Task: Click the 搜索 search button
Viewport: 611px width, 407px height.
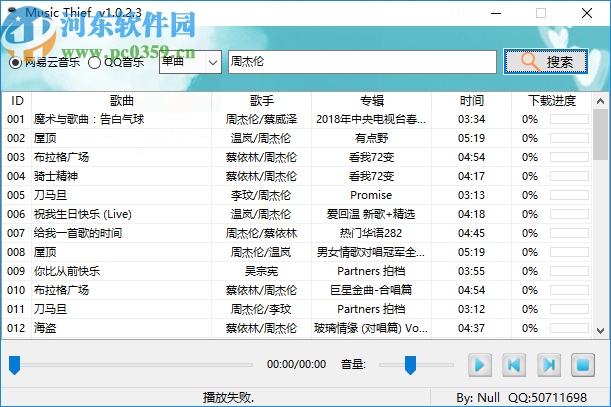Action: click(546, 62)
